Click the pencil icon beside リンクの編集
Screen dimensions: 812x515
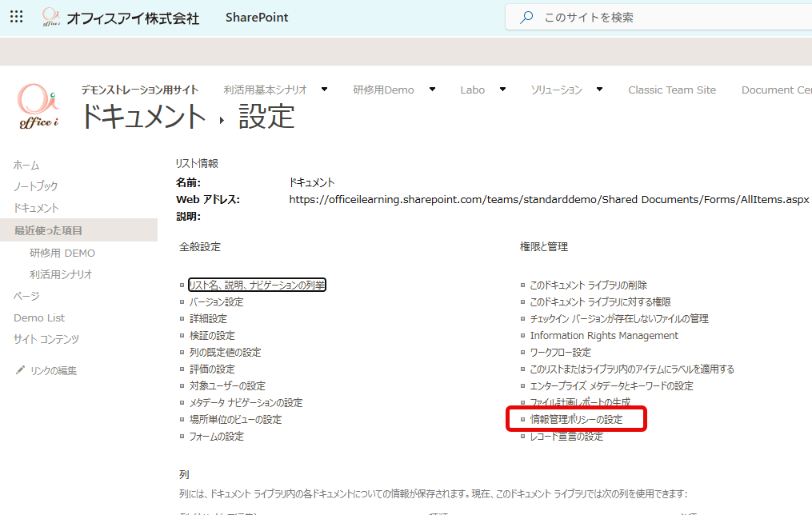[20, 370]
